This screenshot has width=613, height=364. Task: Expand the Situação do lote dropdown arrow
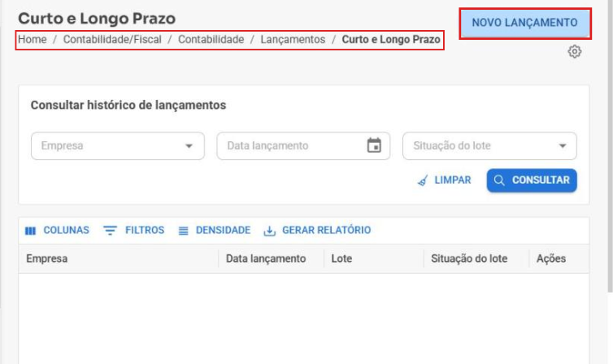[562, 146]
